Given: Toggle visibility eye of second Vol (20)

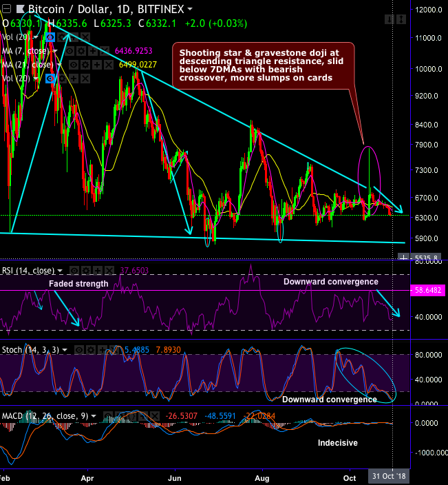Looking at the screenshot, I should [x=50, y=79].
